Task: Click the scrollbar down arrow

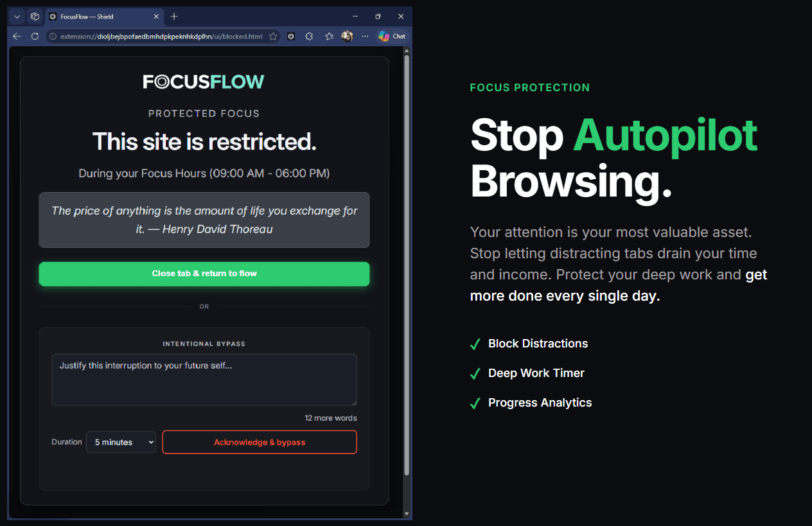Action: (406, 514)
